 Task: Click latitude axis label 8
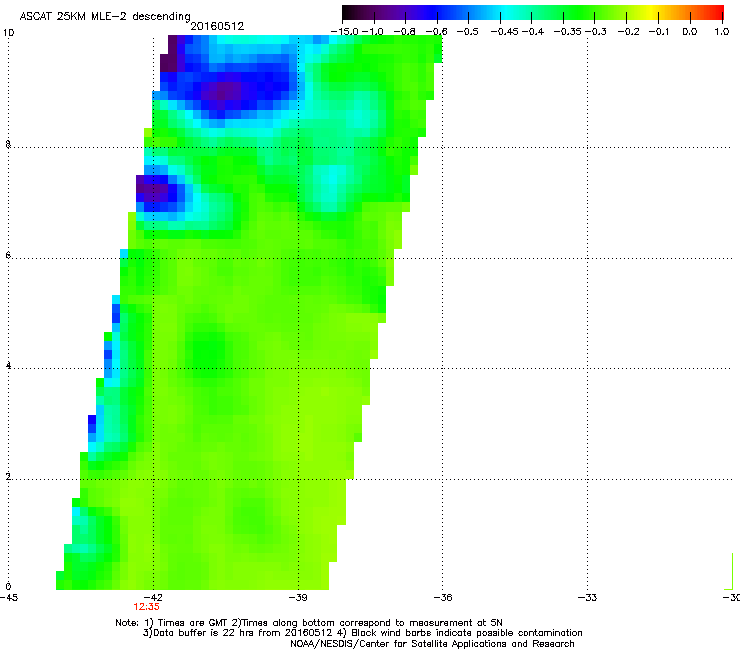coord(8,144)
